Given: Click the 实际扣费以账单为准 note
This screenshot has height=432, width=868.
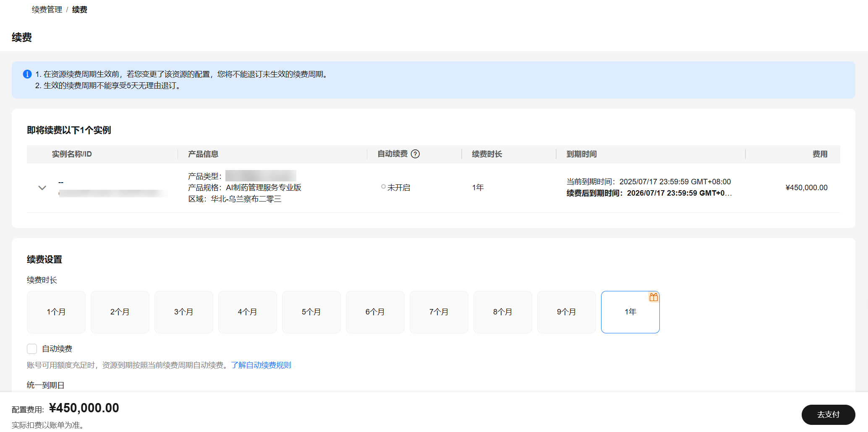Looking at the screenshot, I should point(47,425).
